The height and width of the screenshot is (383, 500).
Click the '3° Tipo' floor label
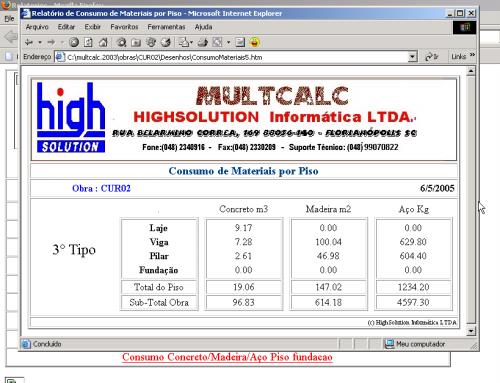[74, 250]
